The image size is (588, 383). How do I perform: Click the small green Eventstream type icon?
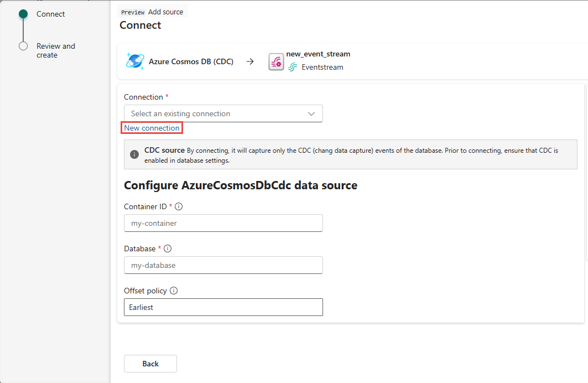coord(293,68)
